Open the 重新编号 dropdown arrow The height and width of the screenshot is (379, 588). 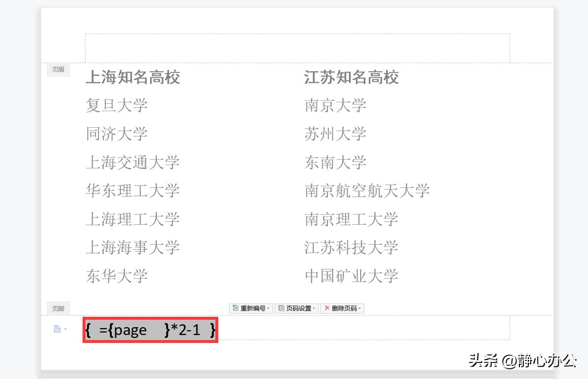click(x=268, y=308)
